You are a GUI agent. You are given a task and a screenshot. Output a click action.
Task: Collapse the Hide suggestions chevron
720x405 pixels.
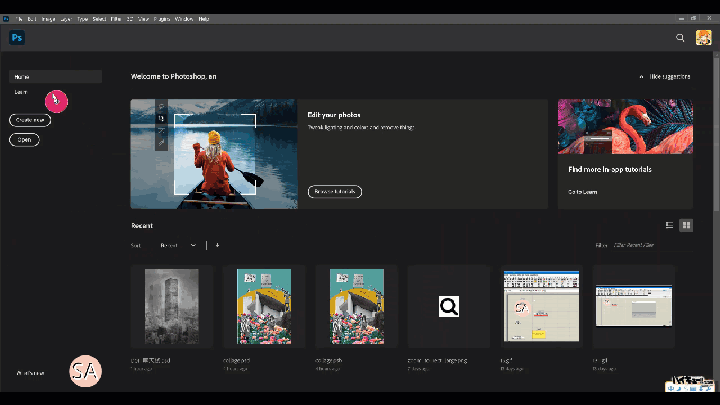click(641, 77)
